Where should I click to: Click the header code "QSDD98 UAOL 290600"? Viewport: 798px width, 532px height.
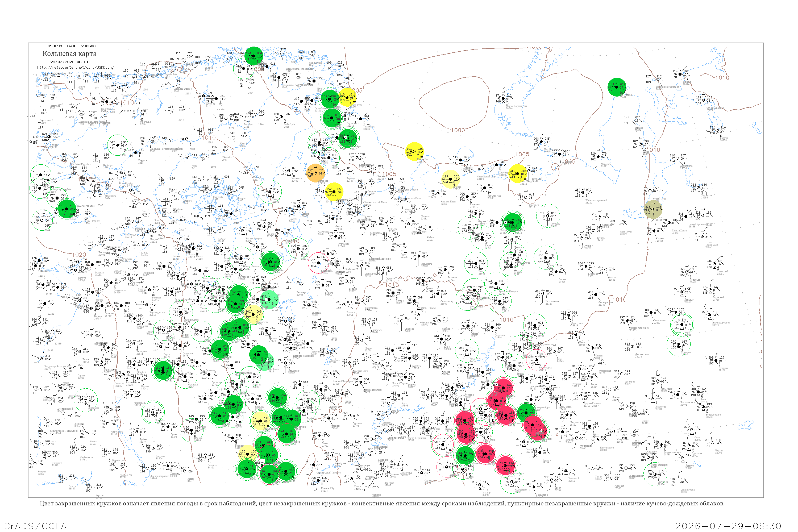tap(72, 46)
